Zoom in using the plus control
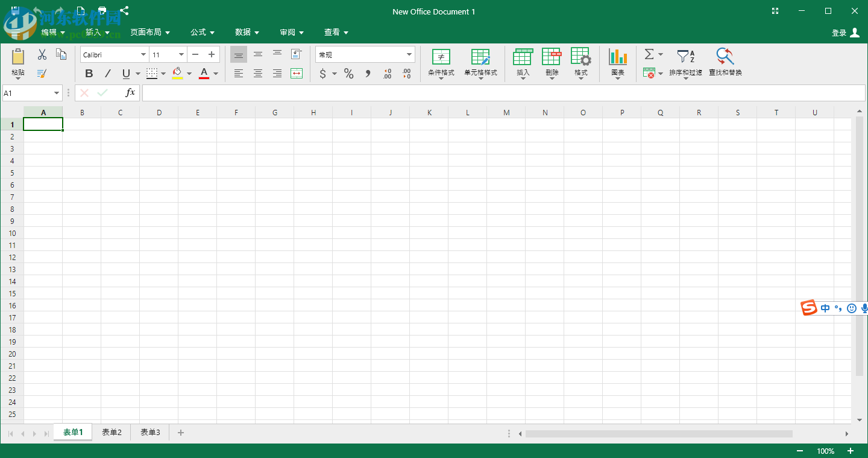 850,451
